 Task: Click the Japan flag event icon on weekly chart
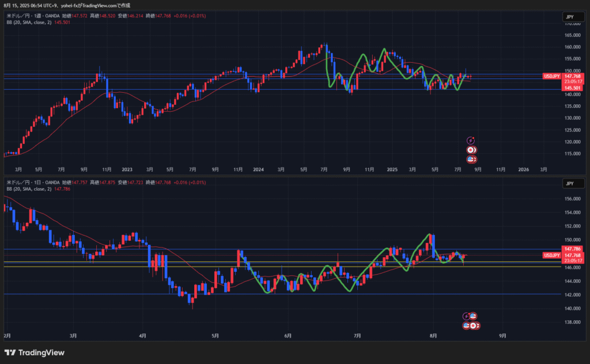coord(471,149)
